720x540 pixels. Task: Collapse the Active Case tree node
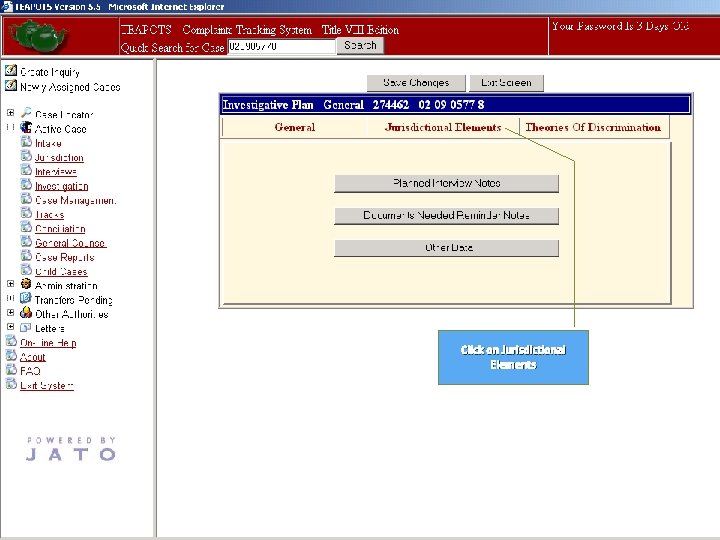pyautogui.click(x=11, y=127)
